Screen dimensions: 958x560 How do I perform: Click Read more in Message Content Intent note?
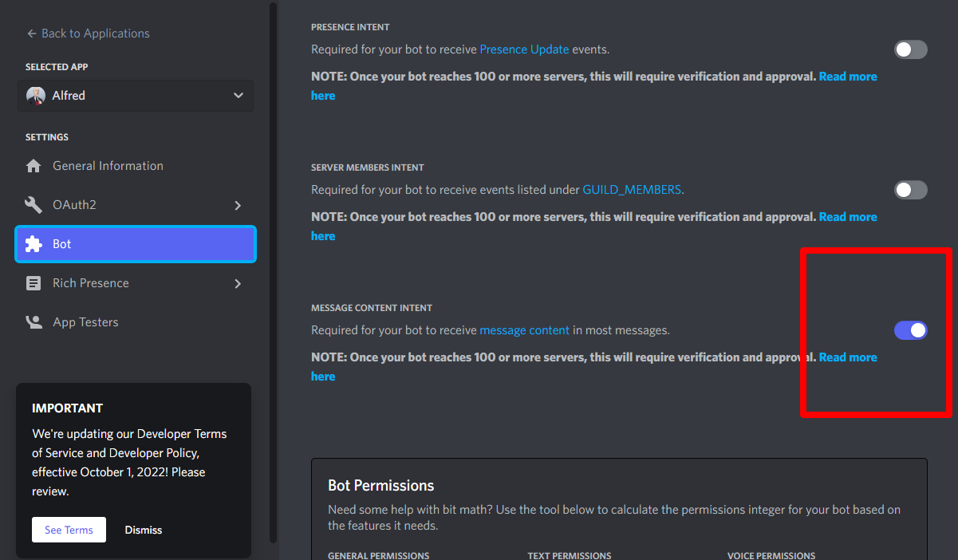848,357
